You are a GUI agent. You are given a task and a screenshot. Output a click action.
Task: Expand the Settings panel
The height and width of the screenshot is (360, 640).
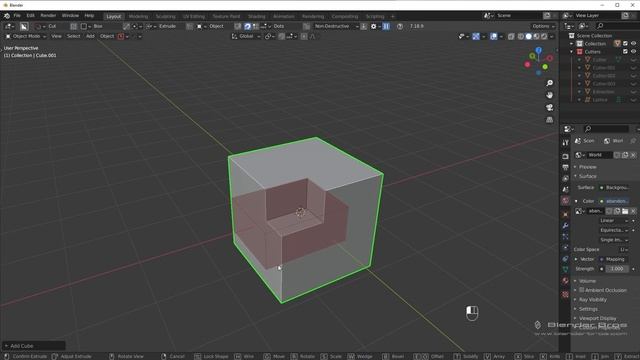587,309
